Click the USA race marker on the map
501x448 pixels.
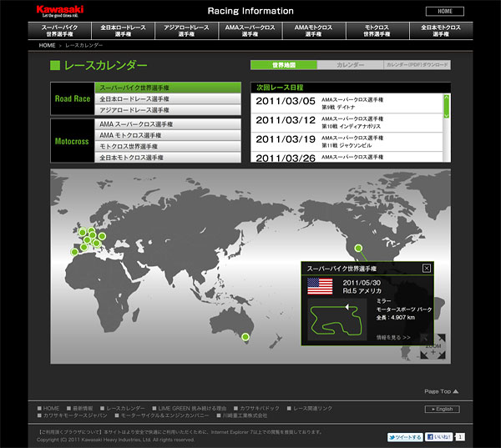click(x=358, y=248)
